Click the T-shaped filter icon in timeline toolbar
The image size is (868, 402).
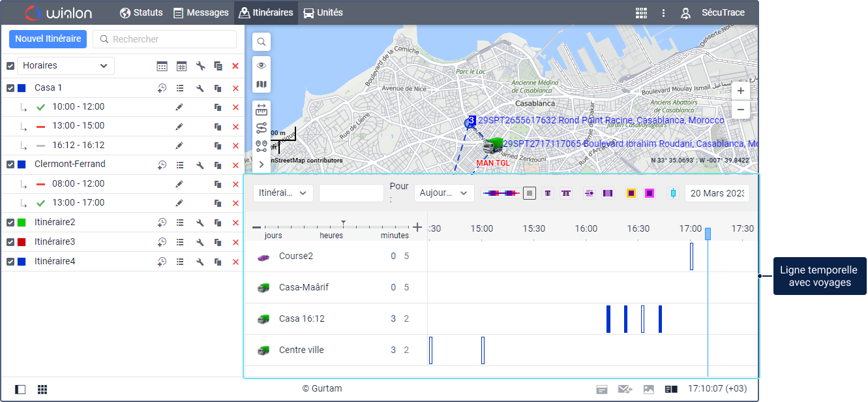pos(548,193)
